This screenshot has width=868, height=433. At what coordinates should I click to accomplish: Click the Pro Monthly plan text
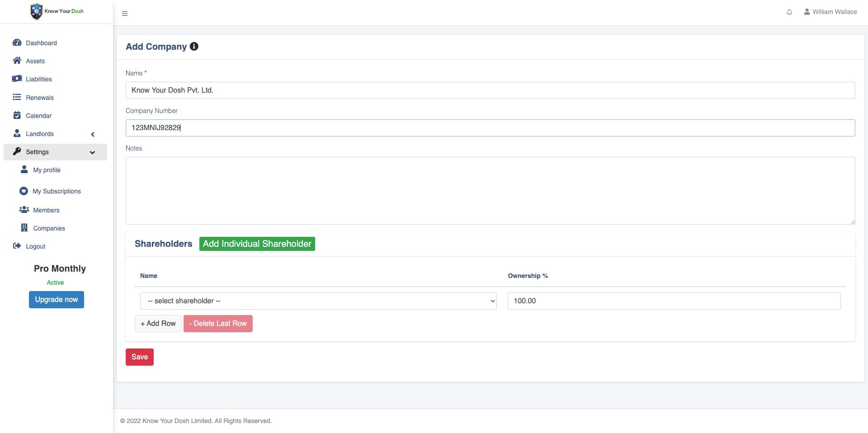[x=60, y=268]
